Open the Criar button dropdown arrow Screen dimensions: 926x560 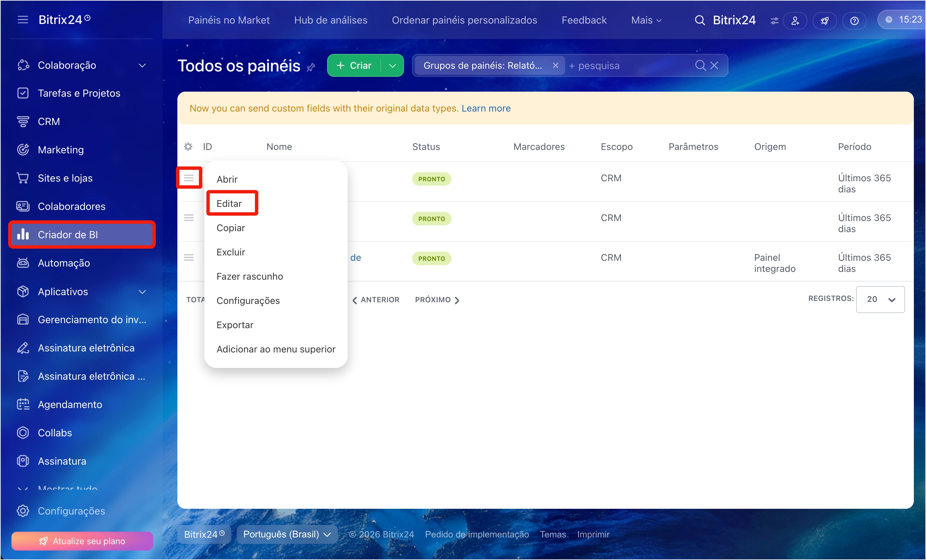point(392,66)
